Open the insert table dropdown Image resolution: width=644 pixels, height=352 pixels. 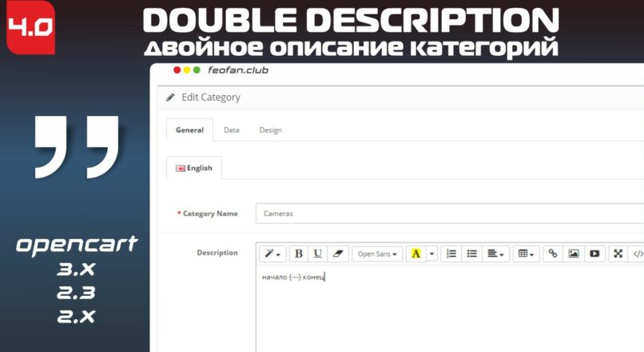coord(526,254)
